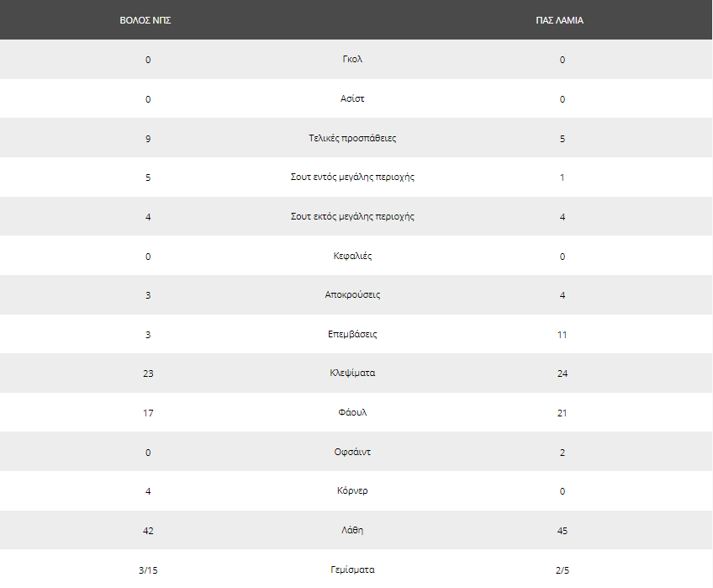Click Lamia's Λάθη value 45
The width and height of the screenshot is (713, 588).
click(562, 531)
